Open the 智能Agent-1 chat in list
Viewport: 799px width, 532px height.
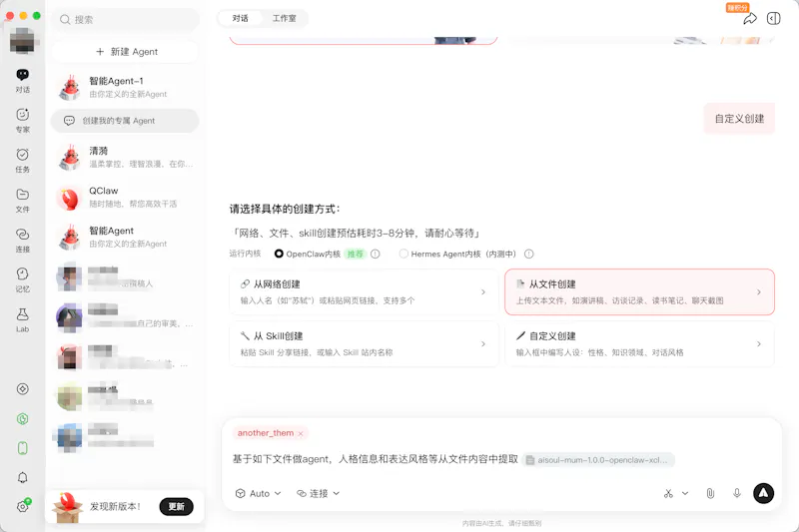tap(125, 87)
